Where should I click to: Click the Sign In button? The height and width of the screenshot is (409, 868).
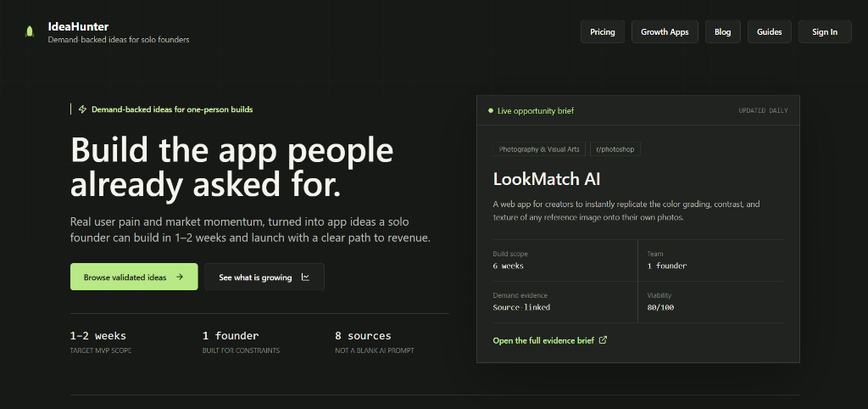pyautogui.click(x=825, y=31)
